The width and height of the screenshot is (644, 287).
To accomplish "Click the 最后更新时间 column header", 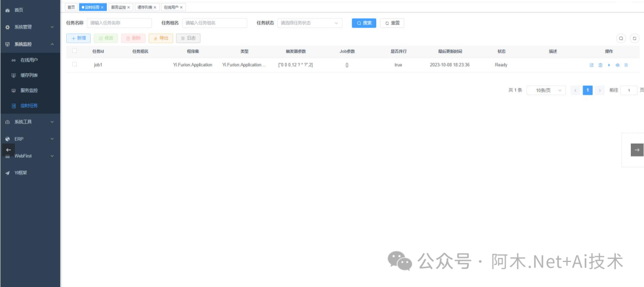I will (x=450, y=51).
